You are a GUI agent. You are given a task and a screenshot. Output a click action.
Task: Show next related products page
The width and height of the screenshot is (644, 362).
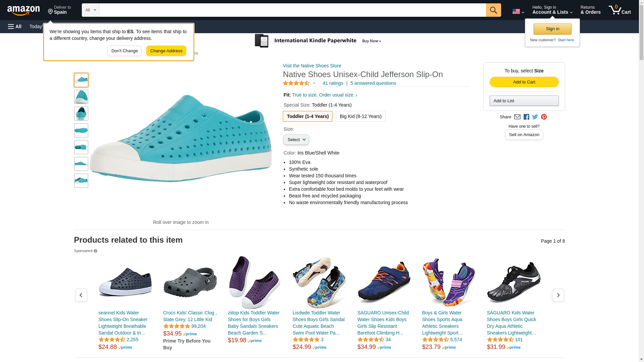tap(558, 295)
